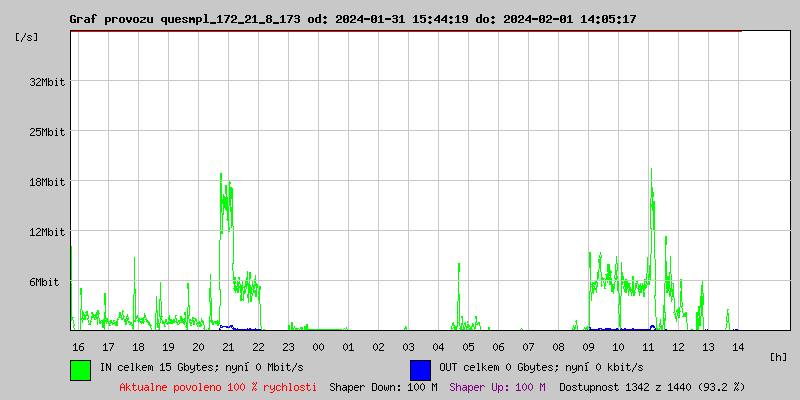The height and width of the screenshot is (400, 800).
Task: Select hour 16 on time axis
Action: pos(78,347)
